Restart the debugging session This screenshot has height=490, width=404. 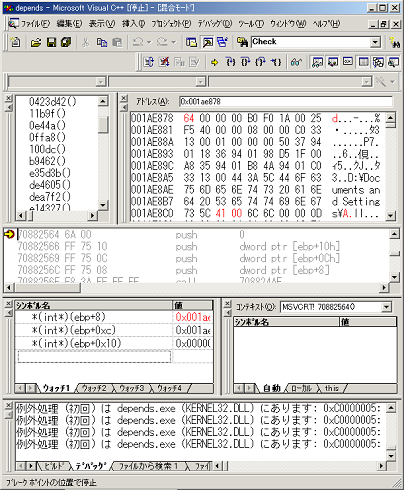pyautogui.click(x=149, y=62)
